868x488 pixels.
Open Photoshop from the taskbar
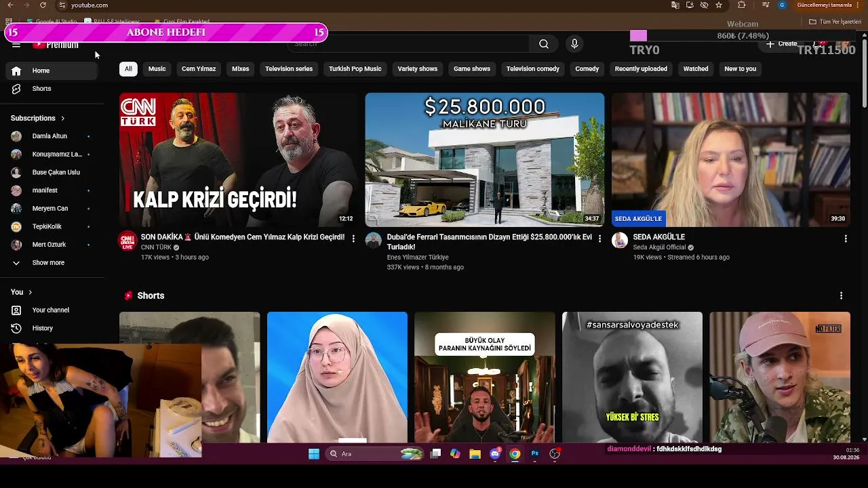[x=535, y=454]
